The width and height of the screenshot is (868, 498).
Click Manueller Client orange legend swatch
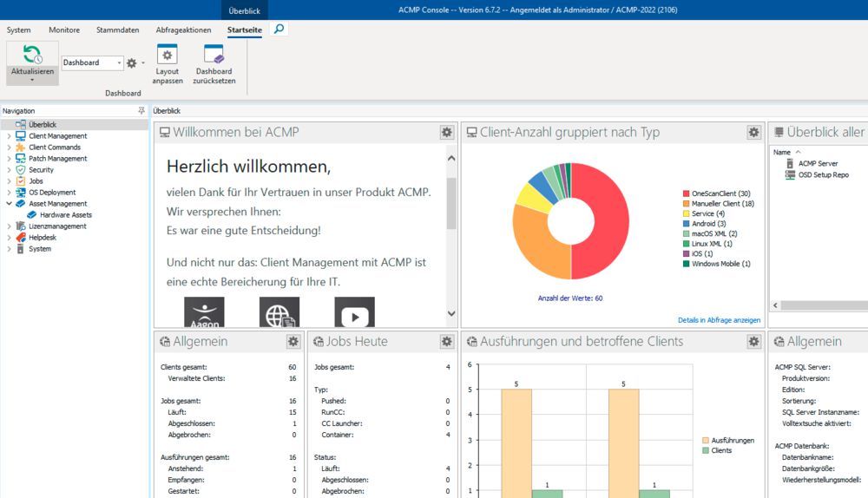click(x=686, y=204)
